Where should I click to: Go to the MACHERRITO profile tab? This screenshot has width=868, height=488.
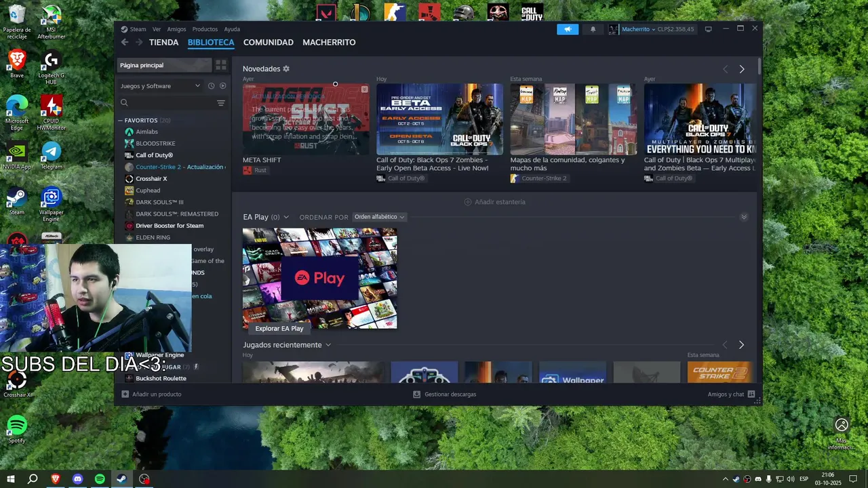click(x=329, y=42)
